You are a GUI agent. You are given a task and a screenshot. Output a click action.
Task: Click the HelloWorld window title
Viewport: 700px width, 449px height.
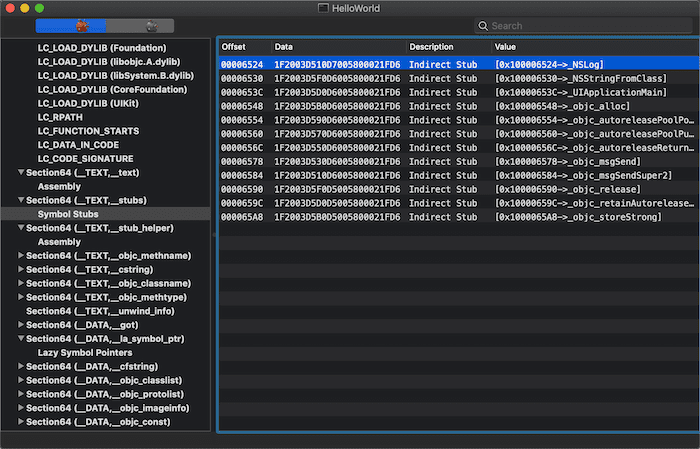pyautogui.click(x=356, y=8)
